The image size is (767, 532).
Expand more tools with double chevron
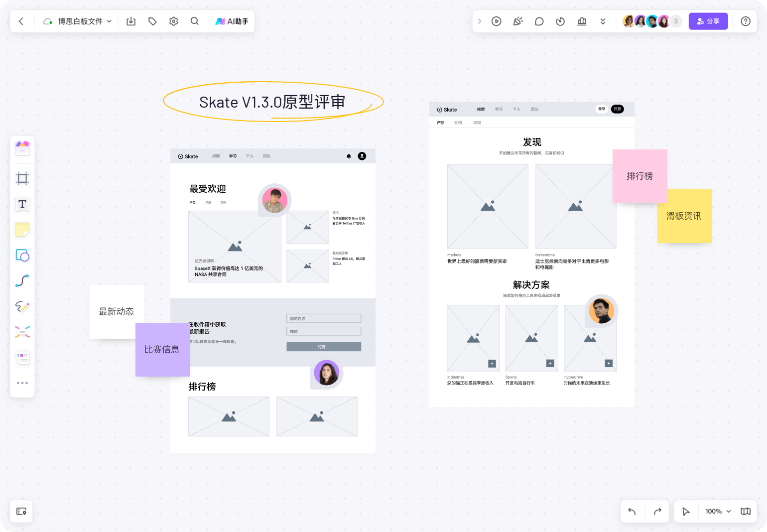603,21
